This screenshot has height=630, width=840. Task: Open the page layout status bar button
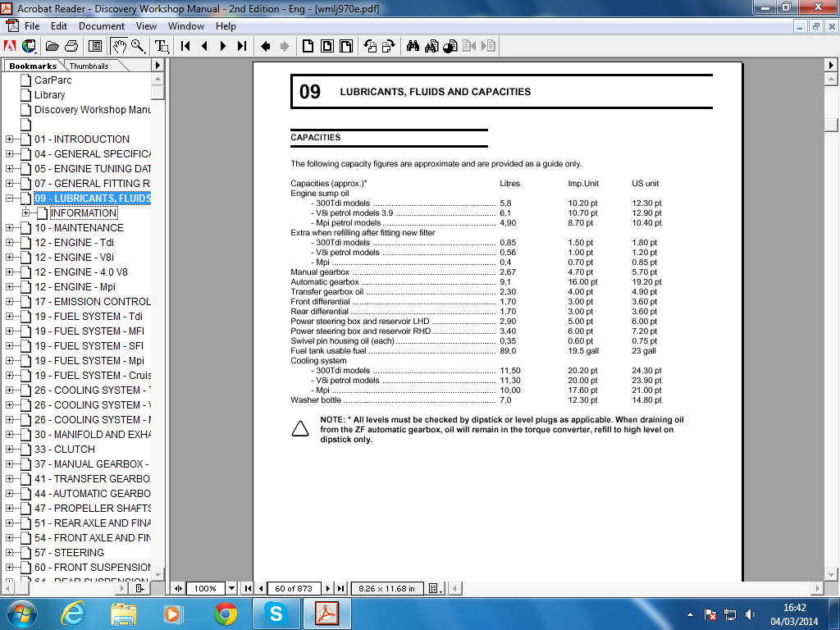point(435,588)
